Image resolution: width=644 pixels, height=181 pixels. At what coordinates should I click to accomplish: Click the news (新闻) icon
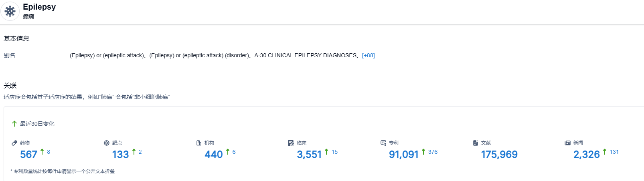click(x=567, y=143)
